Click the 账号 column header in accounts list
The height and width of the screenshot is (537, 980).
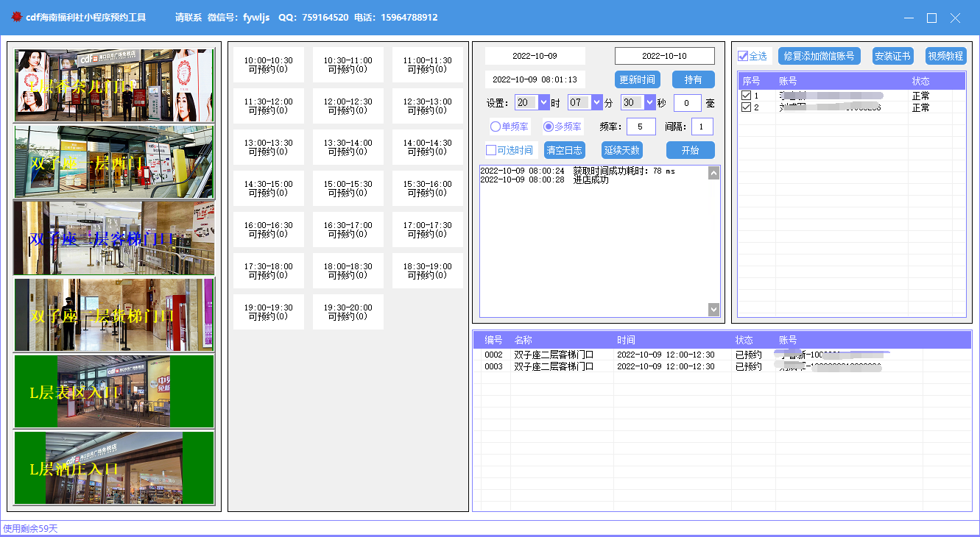tap(841, 81)
